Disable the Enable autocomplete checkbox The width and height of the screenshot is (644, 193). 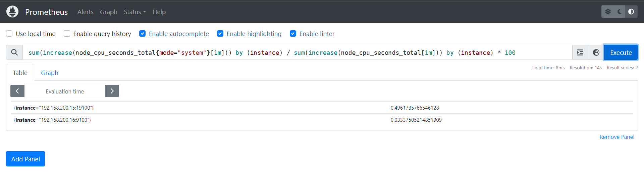143,34
